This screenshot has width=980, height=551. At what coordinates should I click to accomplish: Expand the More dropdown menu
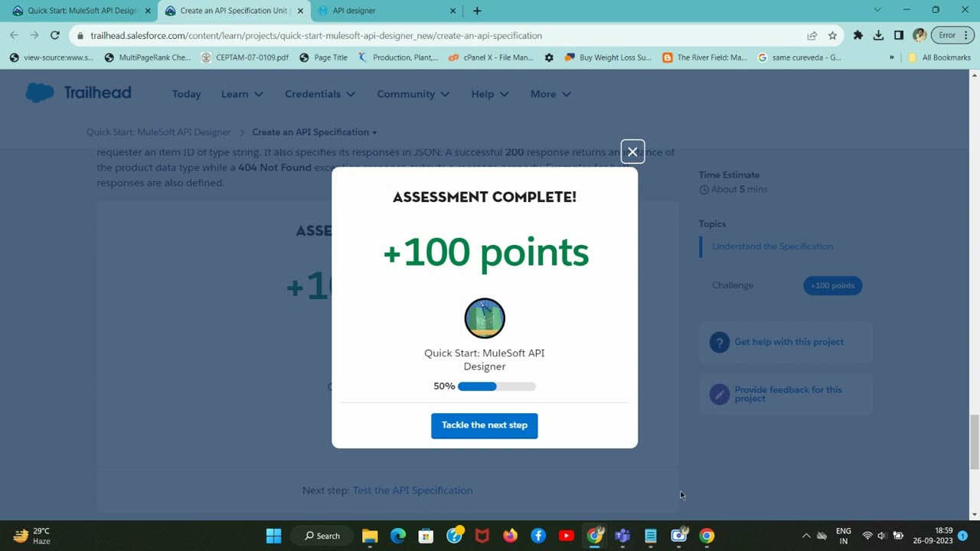pos(550,94)
